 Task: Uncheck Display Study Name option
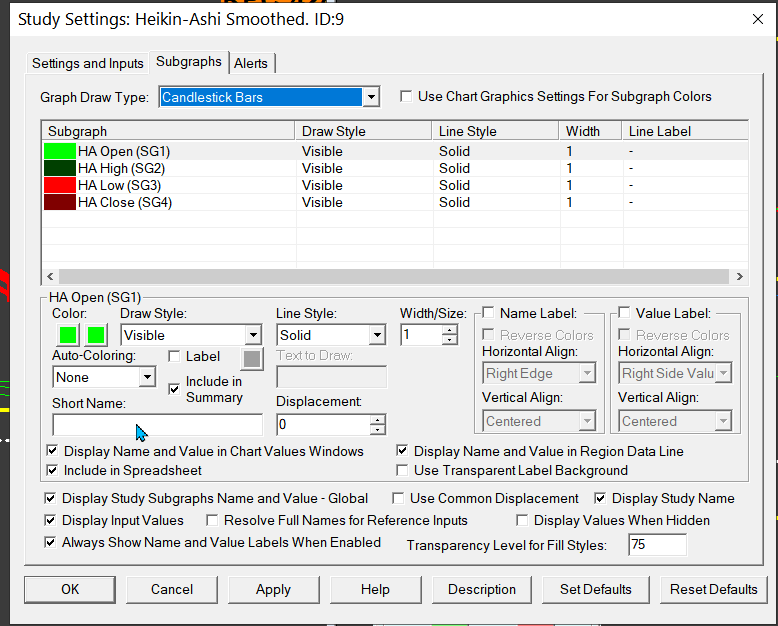(x=600, y=498)
